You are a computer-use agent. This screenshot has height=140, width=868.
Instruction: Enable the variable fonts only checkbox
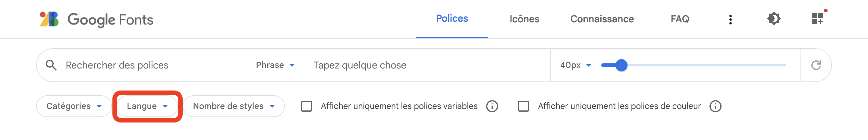[306, 106]
